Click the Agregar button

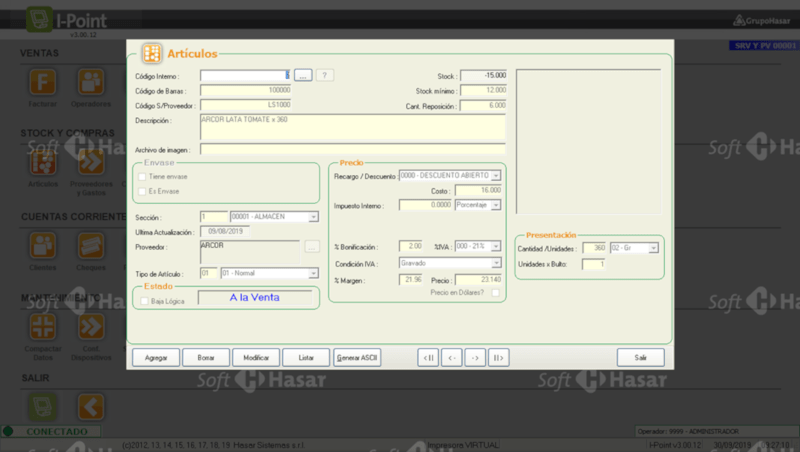156,357
